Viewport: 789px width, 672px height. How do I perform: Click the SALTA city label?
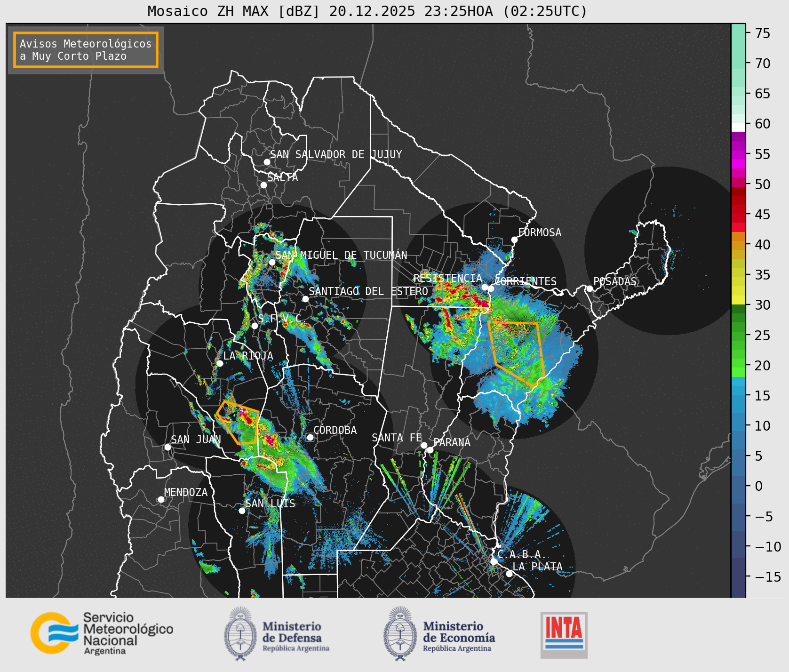point(283,177)
